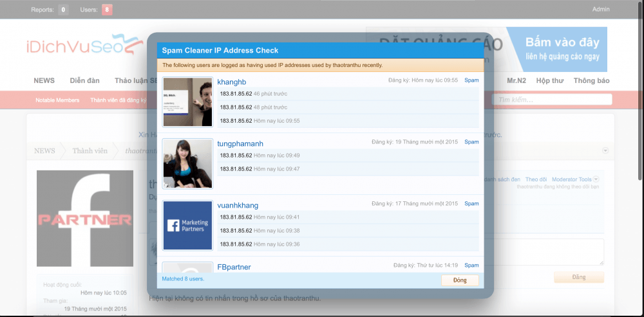Click Theo dõi follow link
The height and width of the screenshot is (317, 644).
tap(536, 179)
